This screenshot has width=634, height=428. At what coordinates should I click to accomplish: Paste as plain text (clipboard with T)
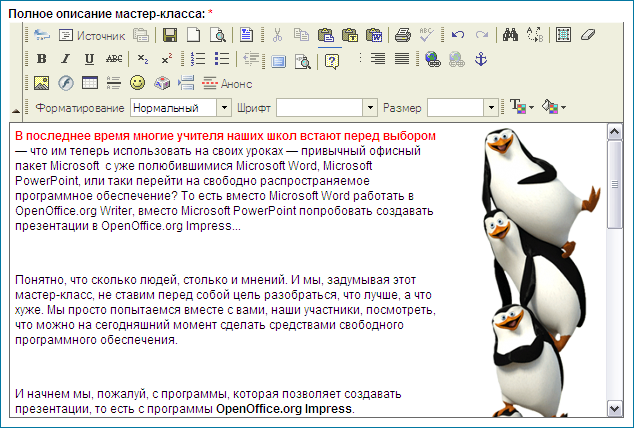pos(350,35)
